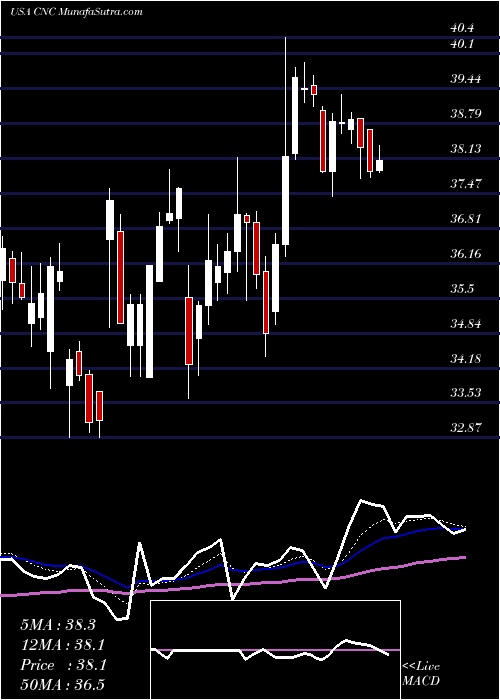Click the '50MA : 36.5' readout

pos(63,685)
